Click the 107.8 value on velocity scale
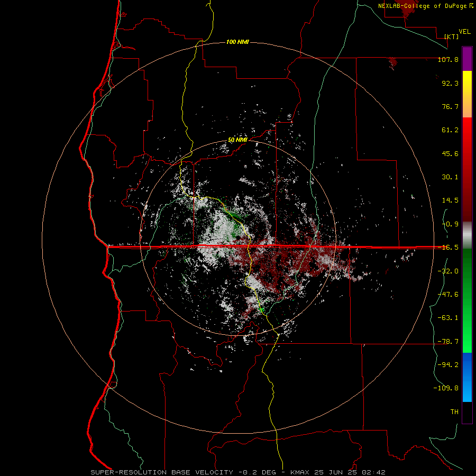Viewport: 476px width, 476px height. [x=448, y=59]
